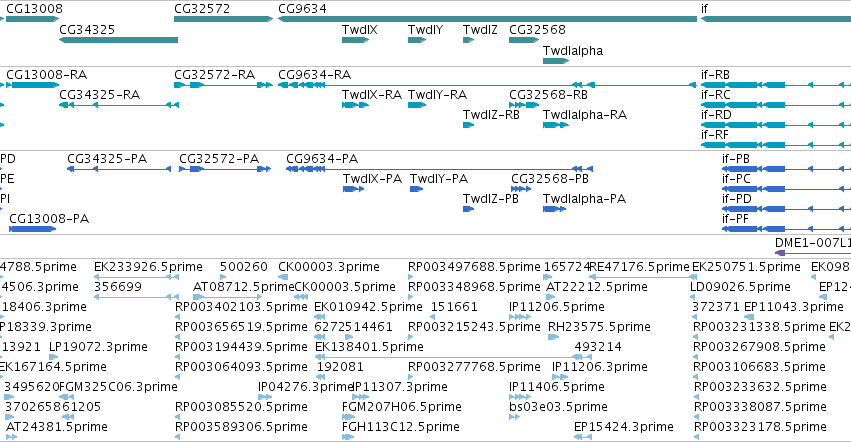This screenshot has height=442, width=851.
Task: Click the Twdlalpha gene label
Action: (x=573, y=51)
